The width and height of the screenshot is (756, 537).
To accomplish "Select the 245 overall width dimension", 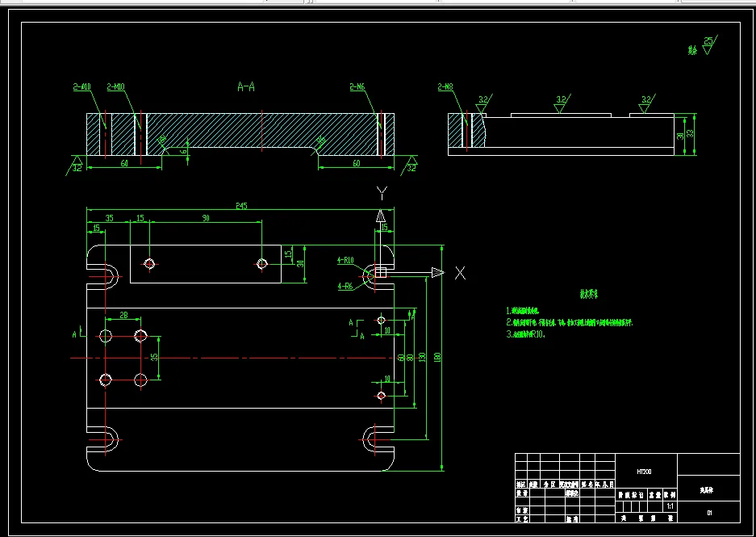I will click(241, 206).
